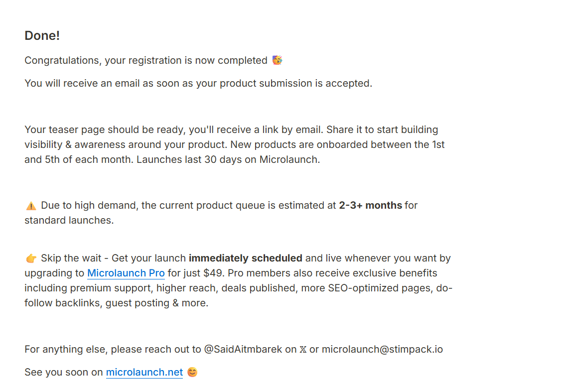Viewport: 561px width, 392px height.
Task: Click the X logo symbol
Action: [303, 350]
